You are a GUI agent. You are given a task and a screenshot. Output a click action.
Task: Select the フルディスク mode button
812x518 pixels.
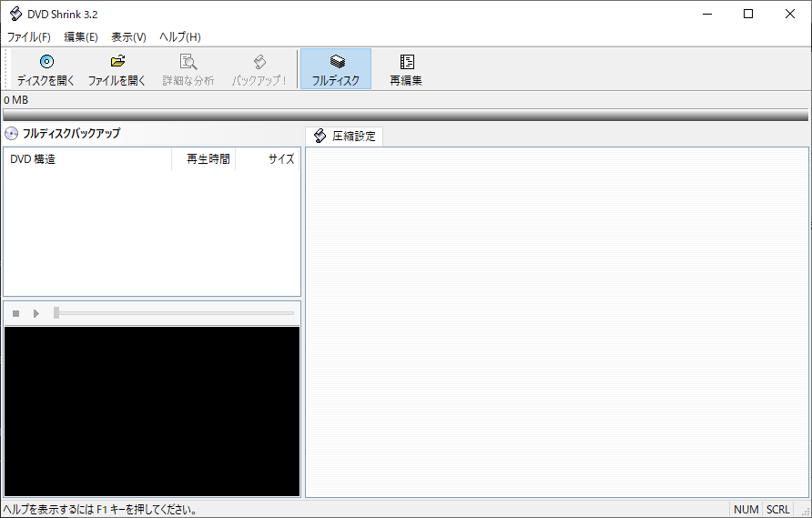(336, 69)
